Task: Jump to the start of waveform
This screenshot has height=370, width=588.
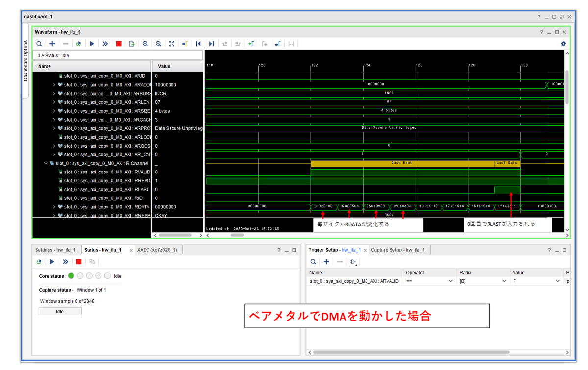Action: [x=198, y=44]
